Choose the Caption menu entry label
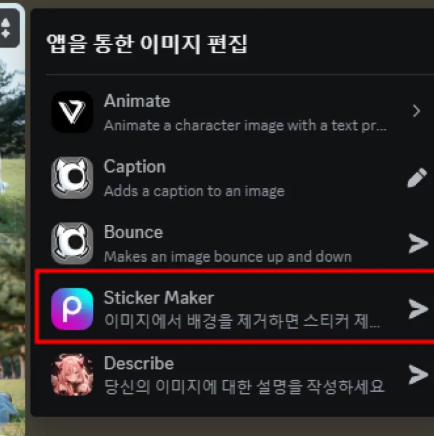 pos(135,167)
